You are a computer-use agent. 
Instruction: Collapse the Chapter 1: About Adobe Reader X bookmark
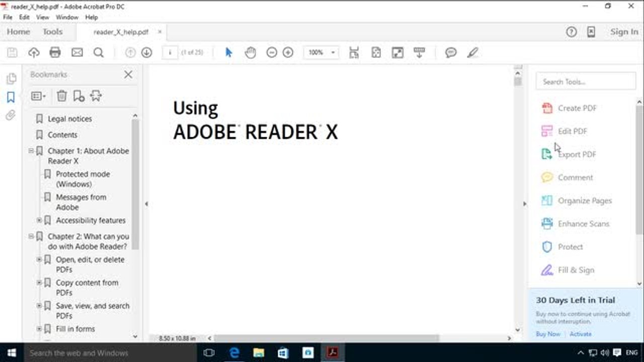point(31,151)
